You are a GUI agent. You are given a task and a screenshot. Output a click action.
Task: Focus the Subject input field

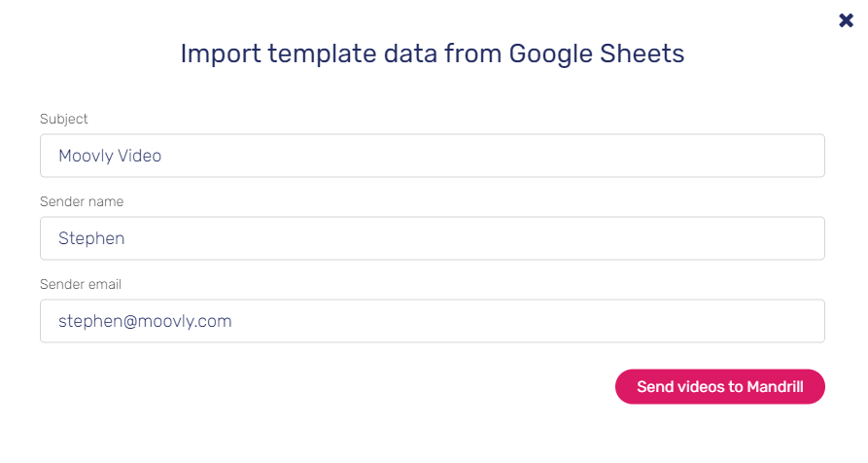[433, 156]
